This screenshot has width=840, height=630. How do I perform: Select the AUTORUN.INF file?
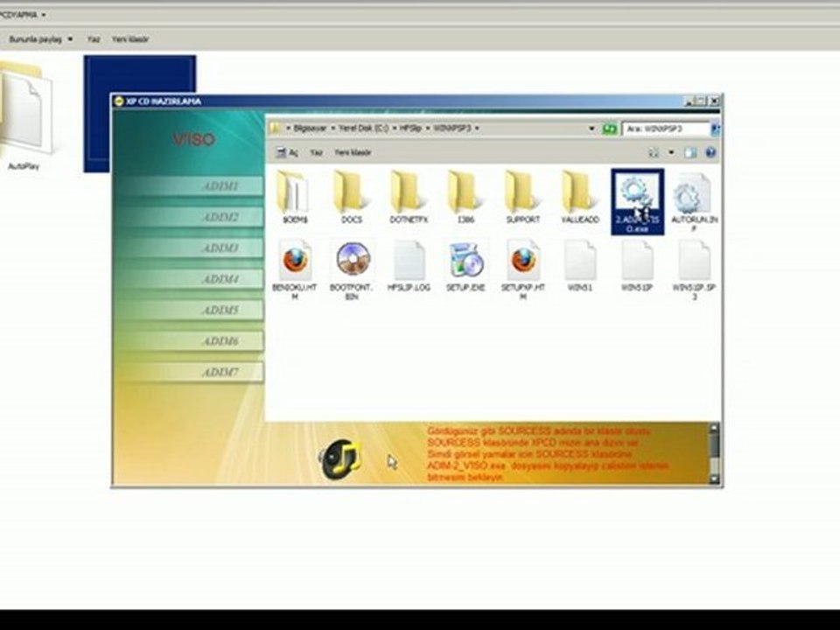pos(694,201)
